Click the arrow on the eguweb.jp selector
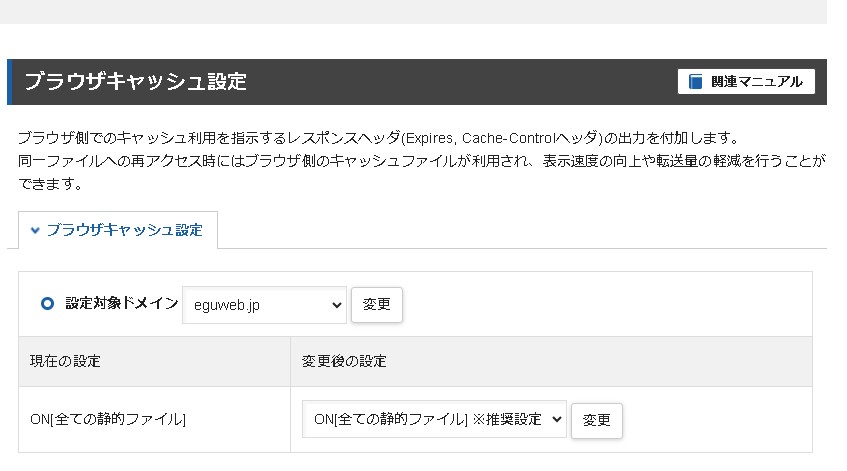847x471 pixels. (x=335, y=305)
